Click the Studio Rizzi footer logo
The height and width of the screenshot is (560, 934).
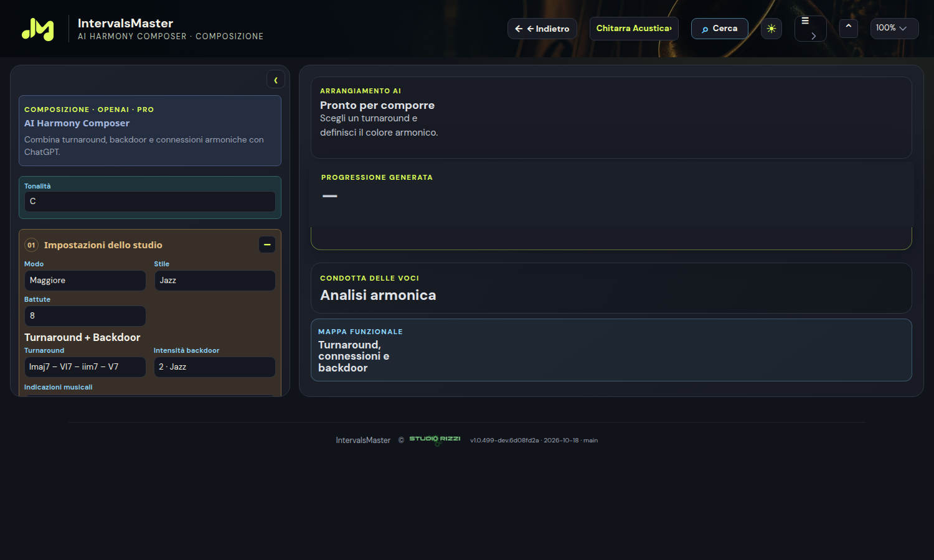435,440
